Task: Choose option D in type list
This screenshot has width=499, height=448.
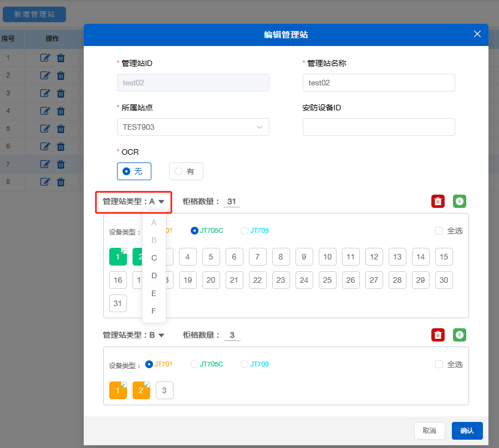Action: pyautogui.click(x=154, y=276)
